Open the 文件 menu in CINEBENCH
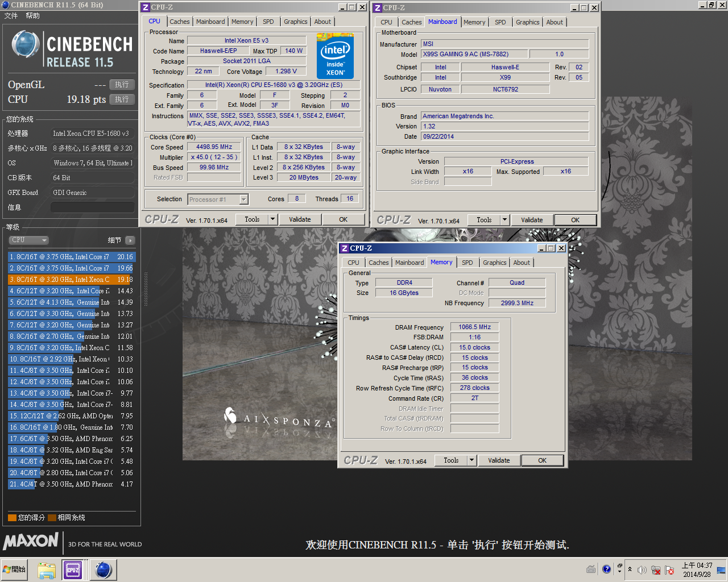This screenshot has height=582, width=728. [x=11, y=16]
